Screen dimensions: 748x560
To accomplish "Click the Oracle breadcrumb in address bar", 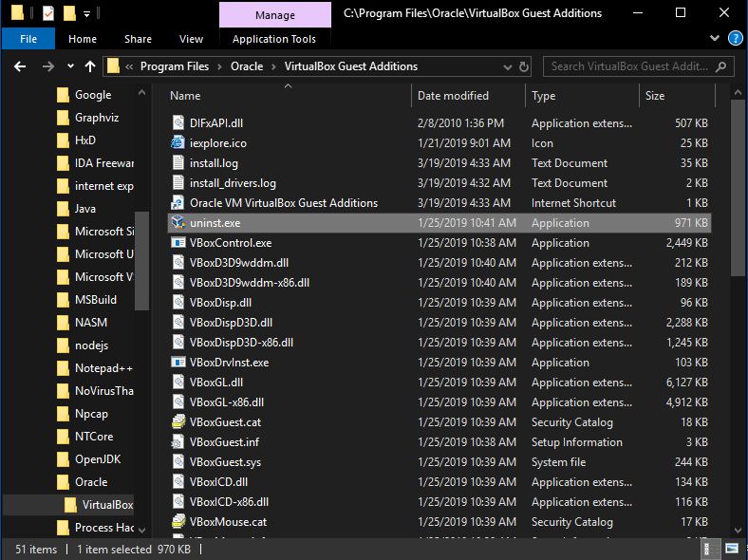I will coord(247,66).
